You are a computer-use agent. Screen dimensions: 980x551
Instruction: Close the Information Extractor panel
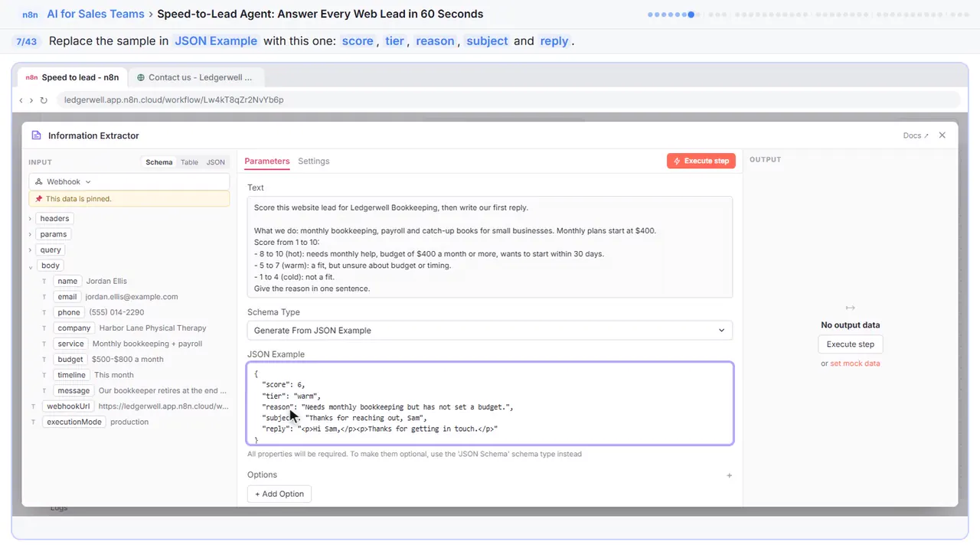[942, 135]
